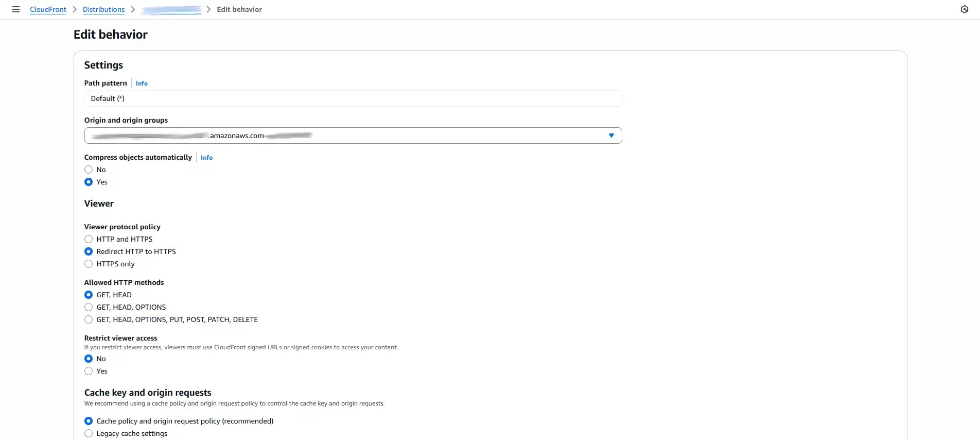Click the settings hexagon icon at top right

[x=965, y=9]
